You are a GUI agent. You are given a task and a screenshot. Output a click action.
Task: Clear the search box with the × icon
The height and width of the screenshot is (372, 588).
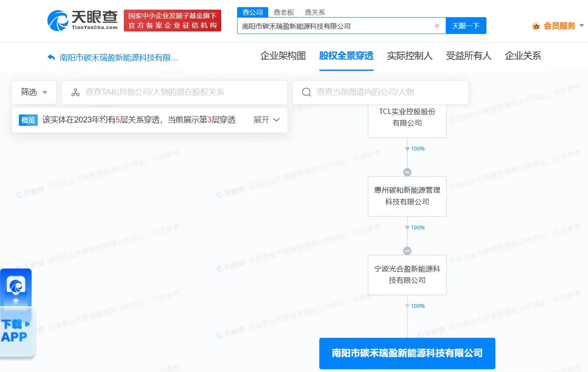point(437,26)
